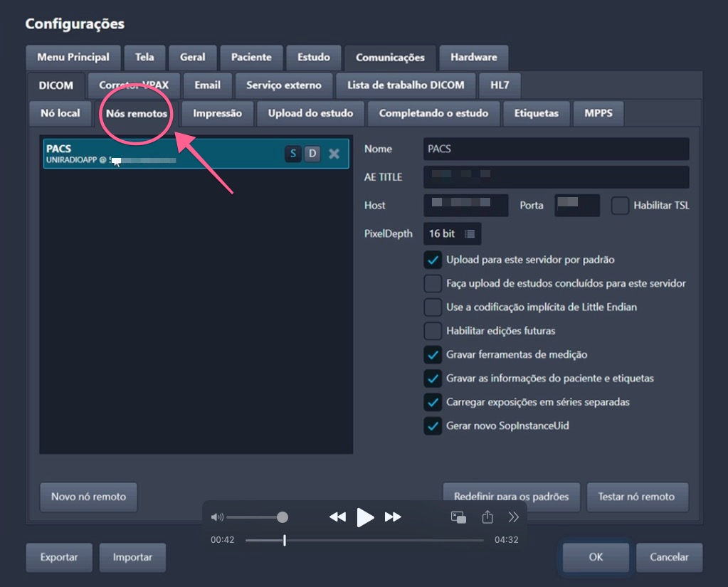
Task: Select the Comunicações tab
Action: click(x=390, y=58)
